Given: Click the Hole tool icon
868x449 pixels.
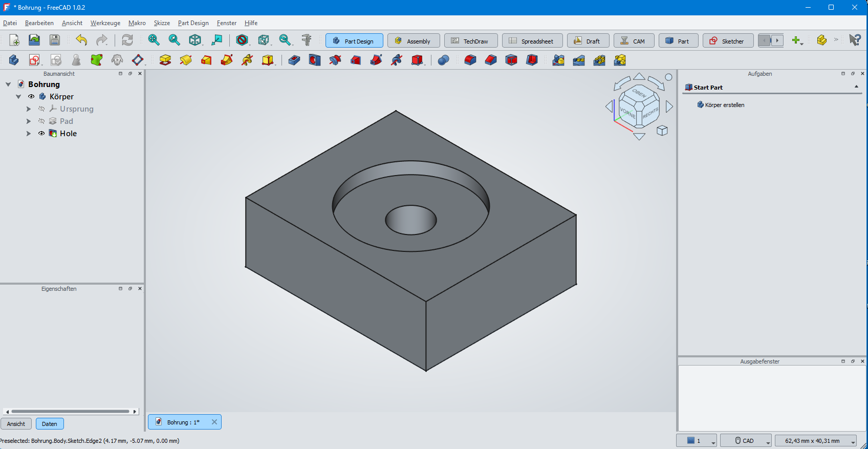Looking at the screenshot, I should click(x=314, y=60).
